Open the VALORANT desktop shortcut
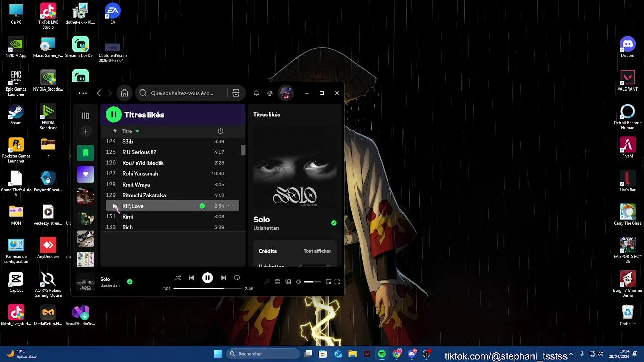 point(627,81)
